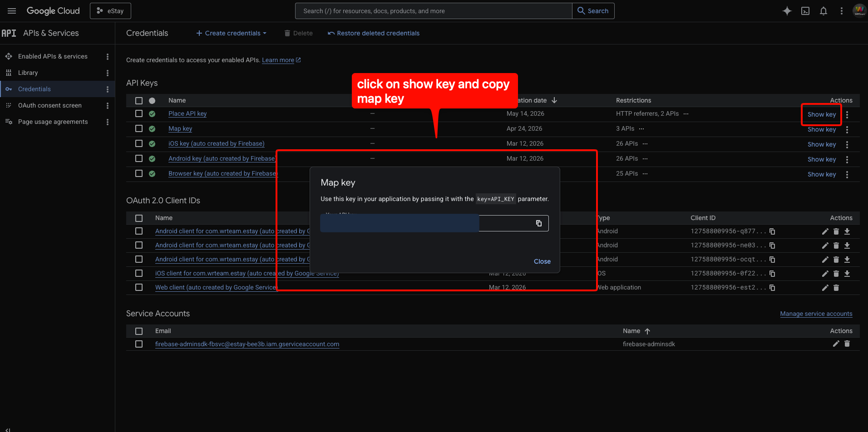Click the blue Search button
Image resolution: width=868 pixels, height=432 pixels.
click(593, 11)
